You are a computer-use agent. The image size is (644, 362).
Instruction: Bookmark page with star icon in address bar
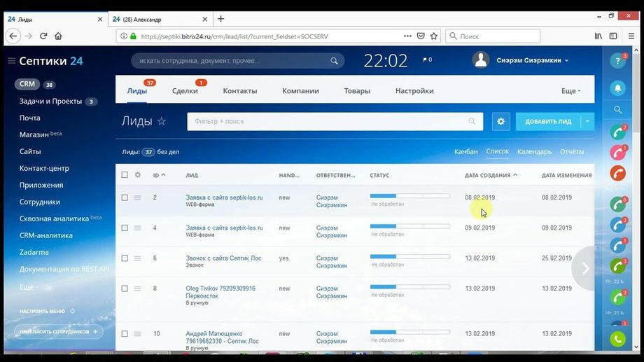[434, 36]
